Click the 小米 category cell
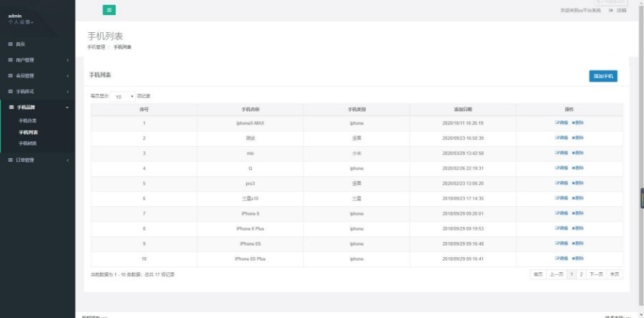This screenshot has width=644, height=318. (x=356, y=153)
